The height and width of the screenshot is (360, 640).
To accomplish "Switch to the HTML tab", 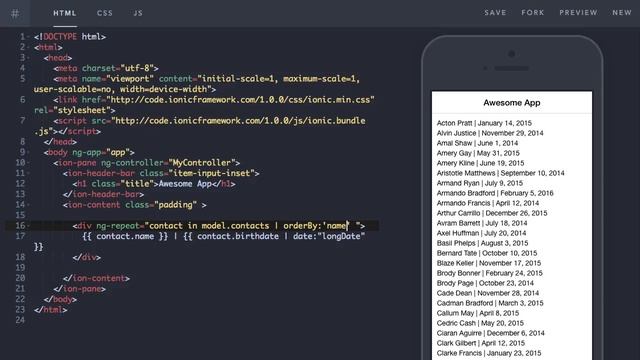I will point(65,13).
